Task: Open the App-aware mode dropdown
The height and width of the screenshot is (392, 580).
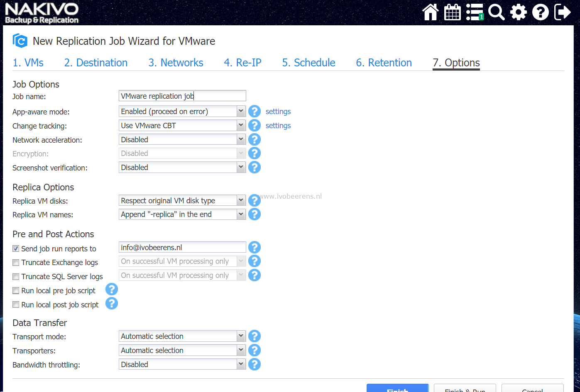Action: click(182, 111)
